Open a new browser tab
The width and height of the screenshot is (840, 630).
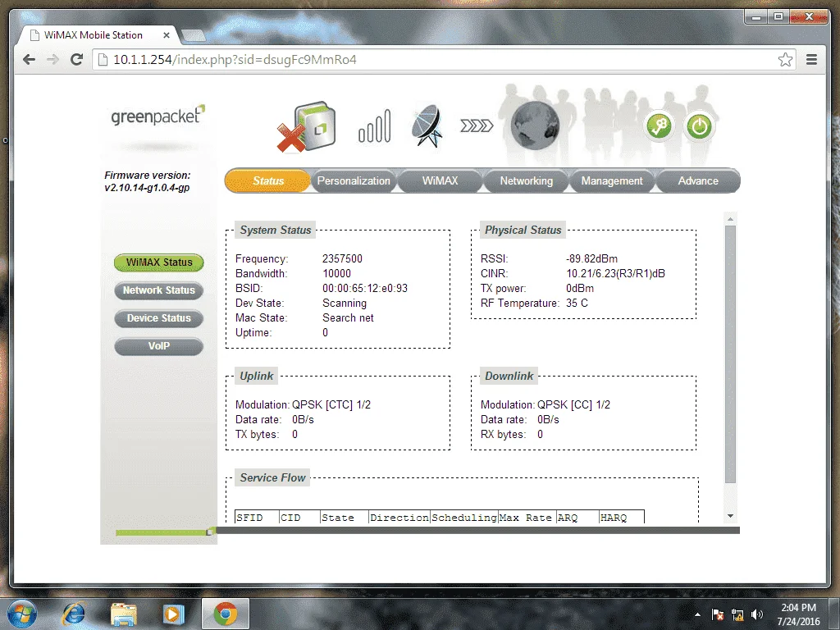click(x=193, y=36)
